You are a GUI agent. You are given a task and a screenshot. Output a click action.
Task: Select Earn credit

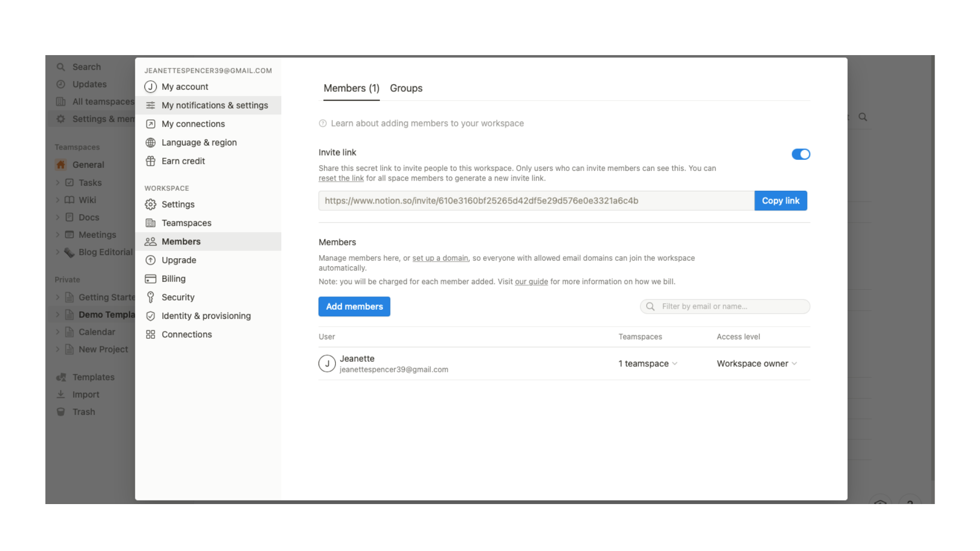[182, 161]
